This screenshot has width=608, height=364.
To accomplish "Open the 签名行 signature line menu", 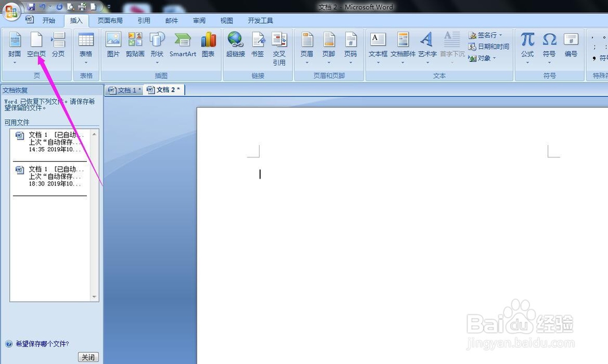I will pos(485,35).
